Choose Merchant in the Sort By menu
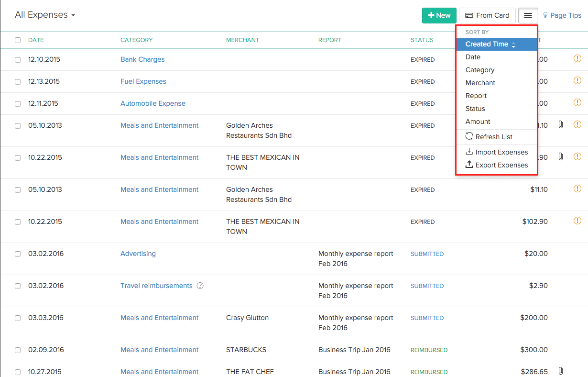The height and width of the screenshot is (377, 588). (x=480, y=83)
